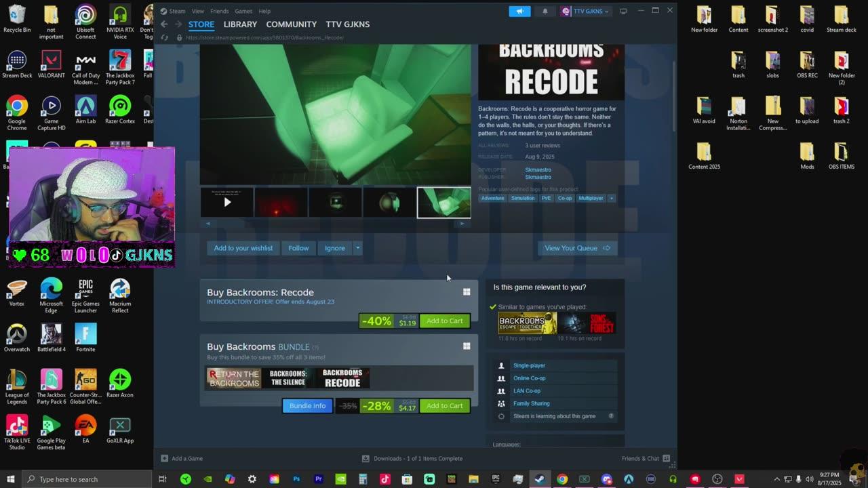
Task: Open the VALORANT desktop icon
Action: 52,64
